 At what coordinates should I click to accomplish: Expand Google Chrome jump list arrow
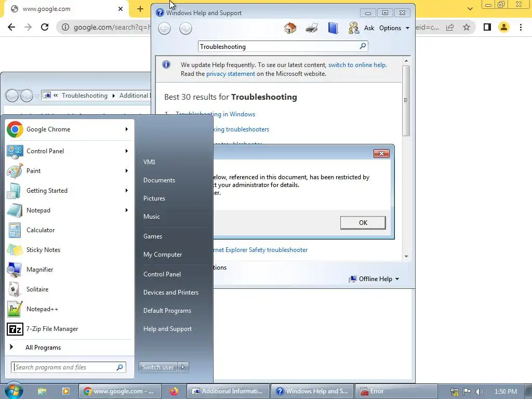pos(127,129)
